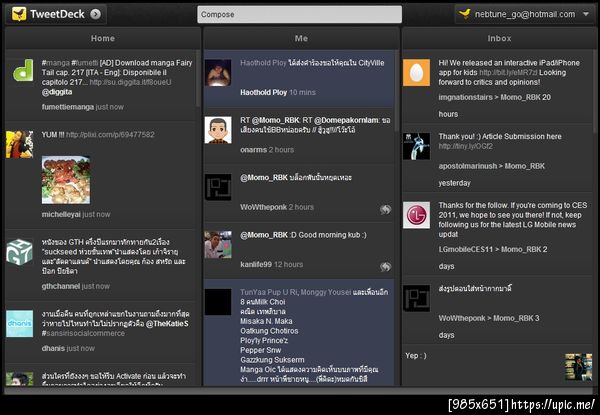Click the Home column scrollbar
600x415 pixels.
click(198, 78)
